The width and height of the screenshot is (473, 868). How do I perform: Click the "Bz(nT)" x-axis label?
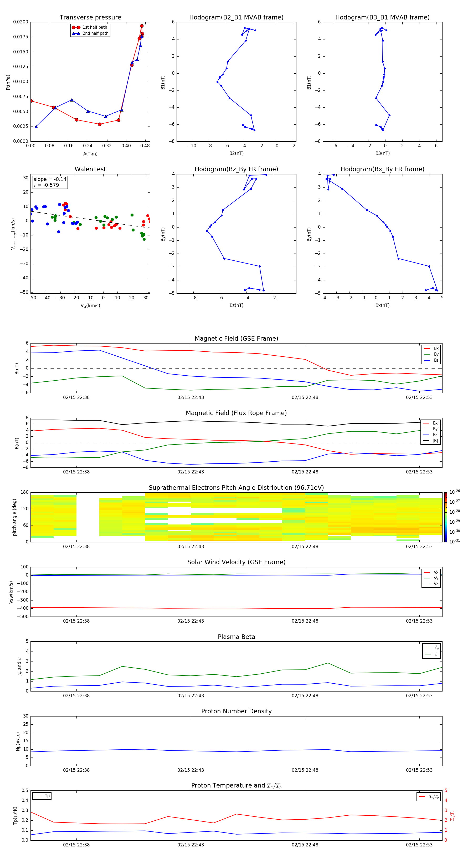click(236, 305)
